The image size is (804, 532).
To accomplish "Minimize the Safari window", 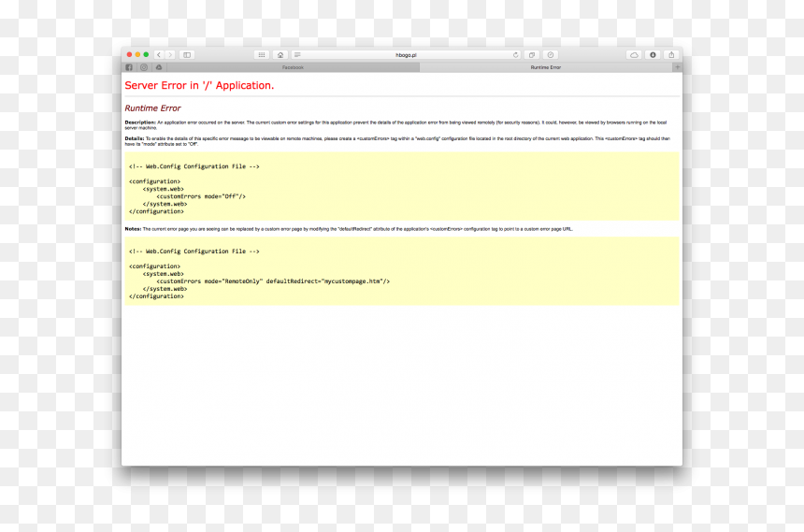I will tap(137, 54).
